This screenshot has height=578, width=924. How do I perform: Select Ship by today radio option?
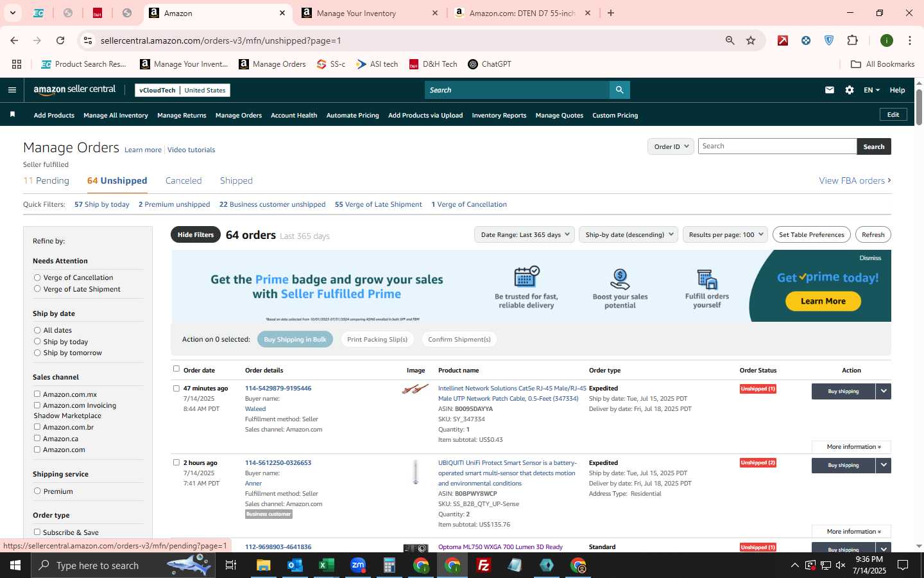click(37, 342)
